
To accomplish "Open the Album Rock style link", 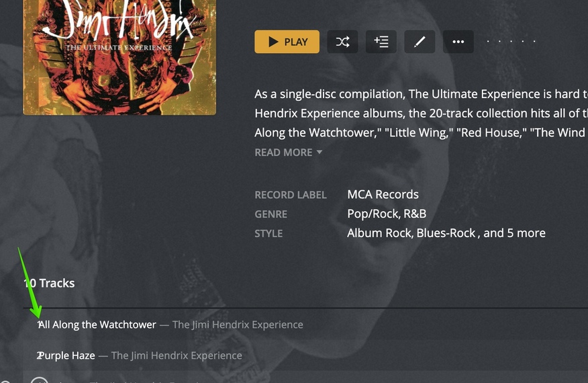I will (380, 233).
